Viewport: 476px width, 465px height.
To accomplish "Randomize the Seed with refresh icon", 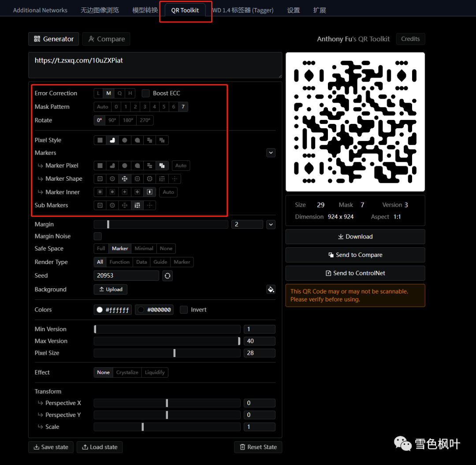I will click(x=167, y=275).
